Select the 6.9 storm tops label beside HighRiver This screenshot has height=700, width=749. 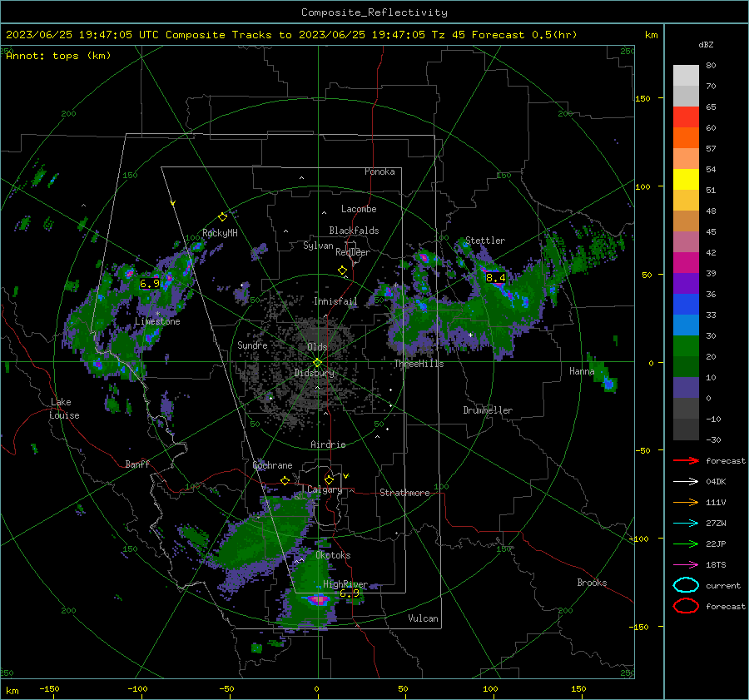[350, 593]
